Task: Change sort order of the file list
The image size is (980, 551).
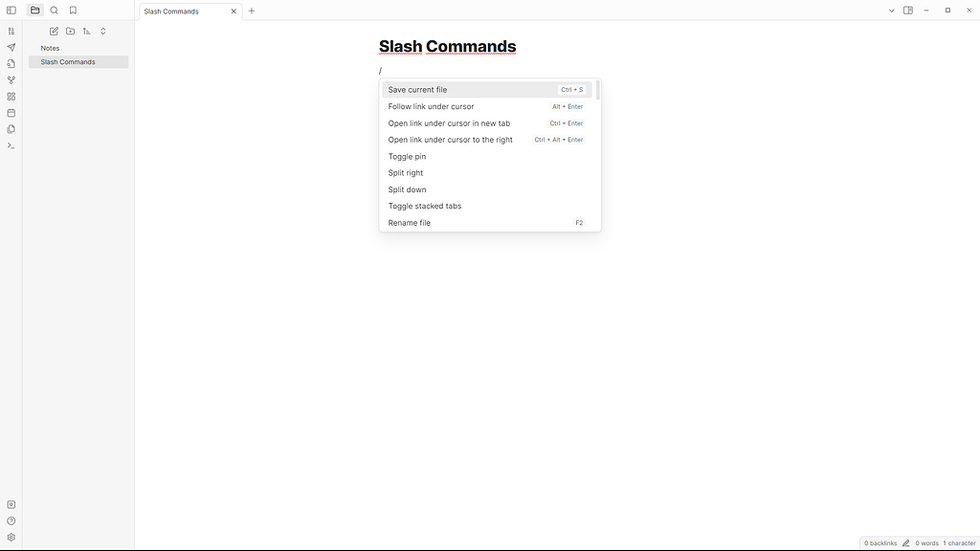Action: pyautogui.click(x=86, y=31)
